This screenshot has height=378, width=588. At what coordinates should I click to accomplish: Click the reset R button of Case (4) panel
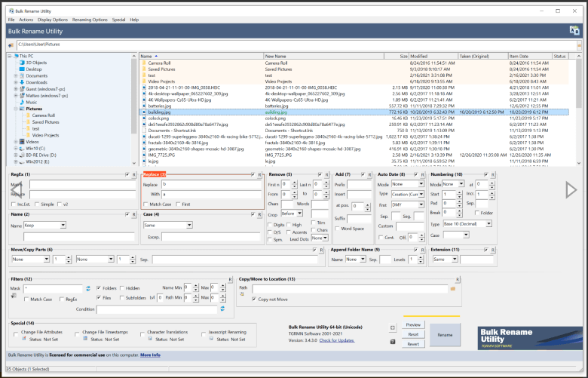pyautogui.click(x=259, y=215)
